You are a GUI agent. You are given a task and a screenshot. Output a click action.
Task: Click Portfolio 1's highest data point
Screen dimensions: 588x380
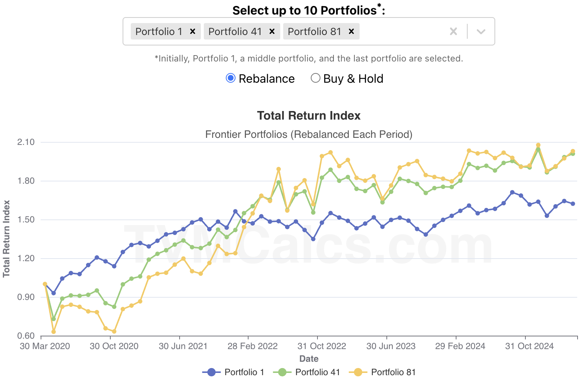[512, 193]
